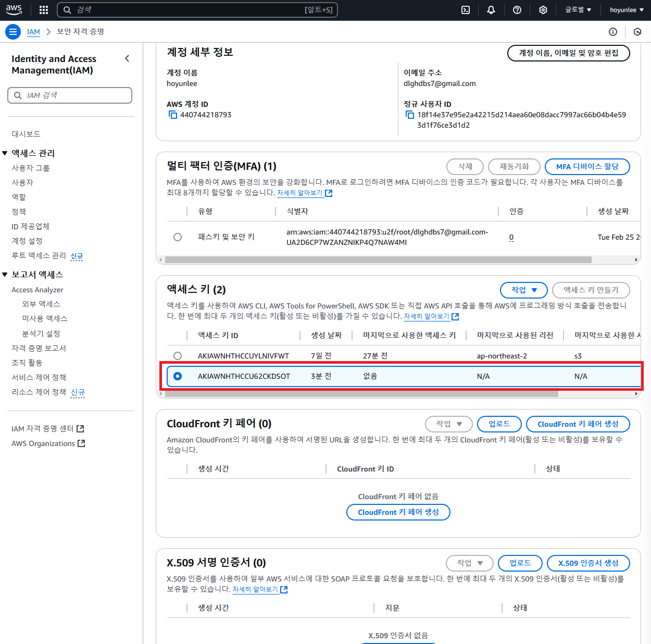Click the MFA 인증 count 0 link
Screen dimensions: 651x644
click(x=511, y=237)
